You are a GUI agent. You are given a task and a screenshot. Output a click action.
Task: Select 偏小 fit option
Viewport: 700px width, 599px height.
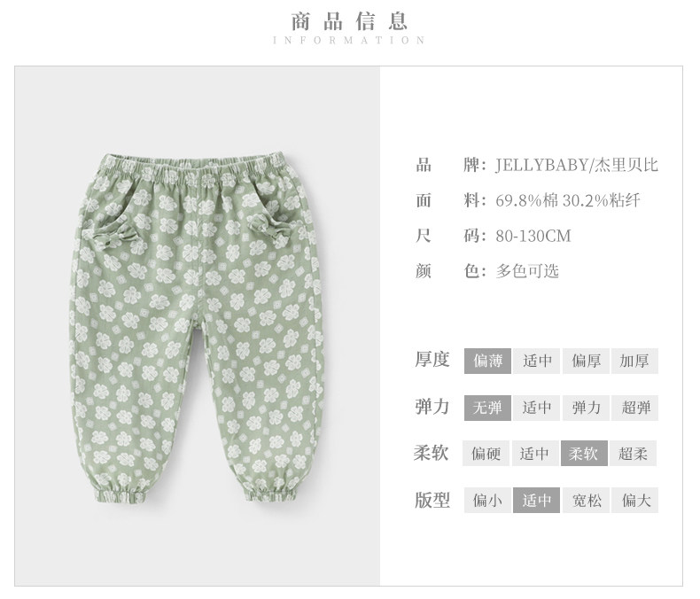[x=487, y=500]
